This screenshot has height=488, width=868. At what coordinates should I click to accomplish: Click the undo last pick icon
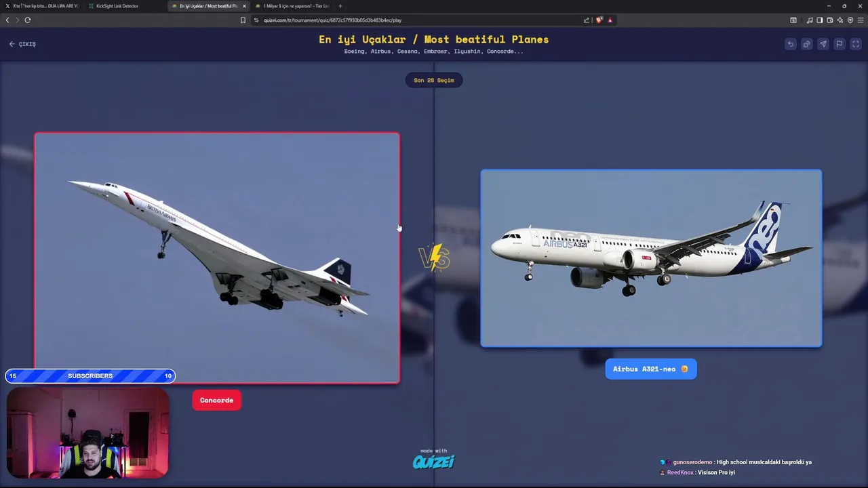(790, 44)
